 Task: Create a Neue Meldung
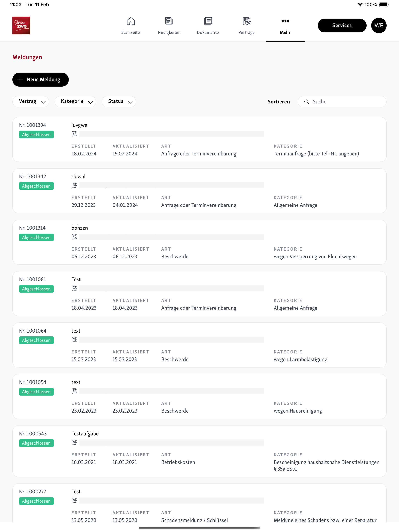(x=40, y=80)
